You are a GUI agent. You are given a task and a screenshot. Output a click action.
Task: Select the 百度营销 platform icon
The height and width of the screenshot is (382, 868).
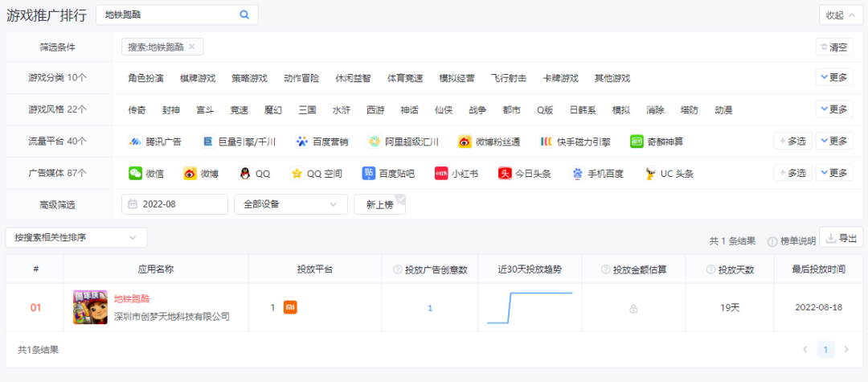[x=301, y=142]
